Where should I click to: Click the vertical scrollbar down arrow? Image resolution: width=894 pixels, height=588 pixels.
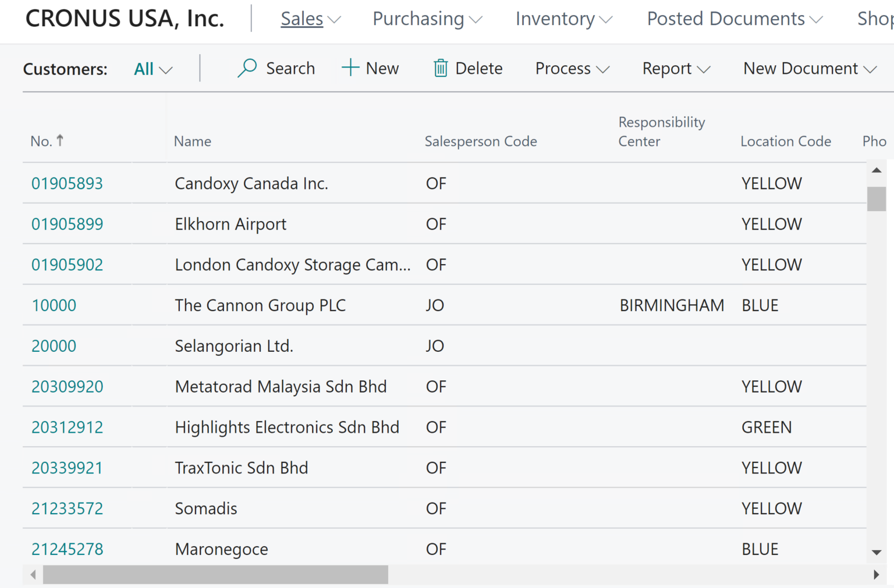click(877, 552)
